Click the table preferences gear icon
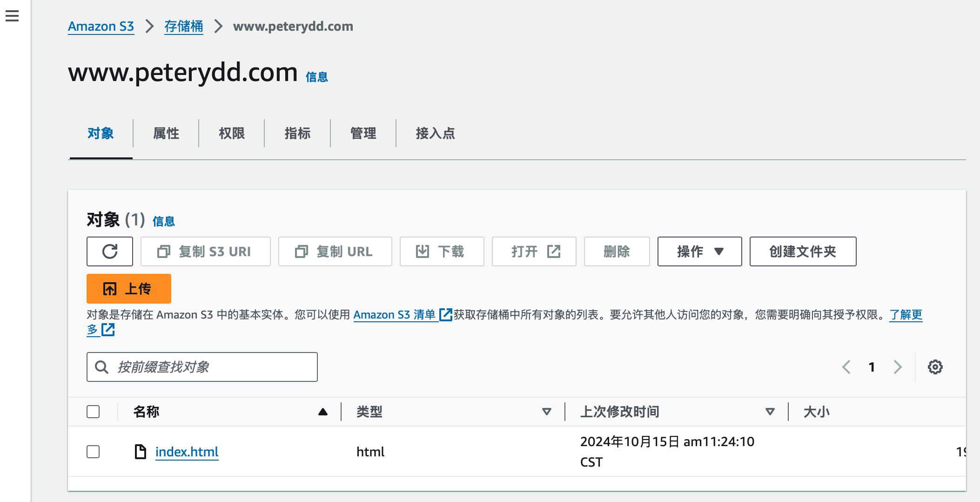980x502 pixels. click(935, 367)
